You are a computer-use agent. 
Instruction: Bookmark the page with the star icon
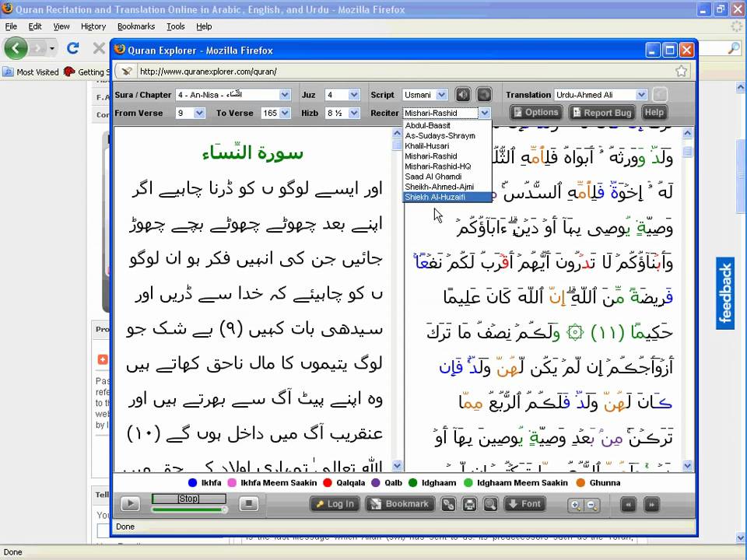coord(682,72)
